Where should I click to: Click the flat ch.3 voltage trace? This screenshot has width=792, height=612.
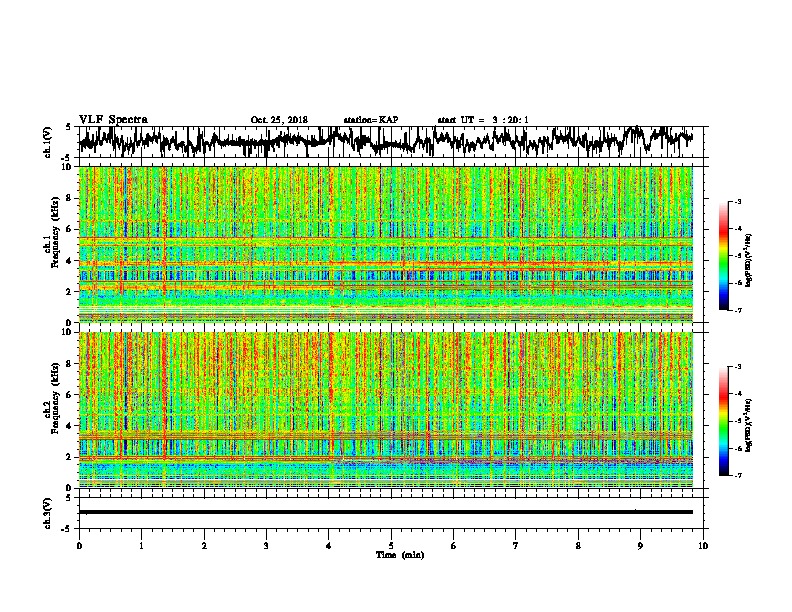click(x=385, y=512)
